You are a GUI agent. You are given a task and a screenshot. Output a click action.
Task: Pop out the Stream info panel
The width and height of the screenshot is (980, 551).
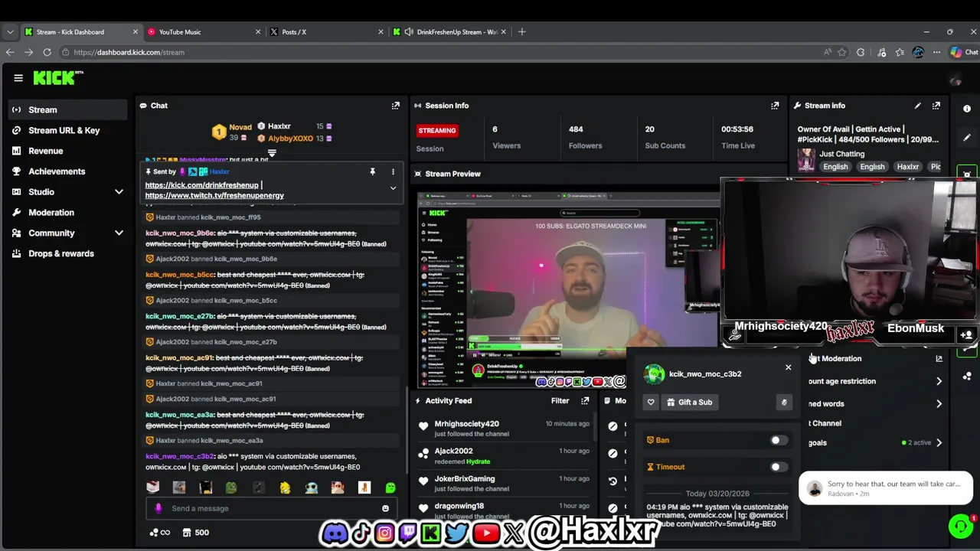936,106
